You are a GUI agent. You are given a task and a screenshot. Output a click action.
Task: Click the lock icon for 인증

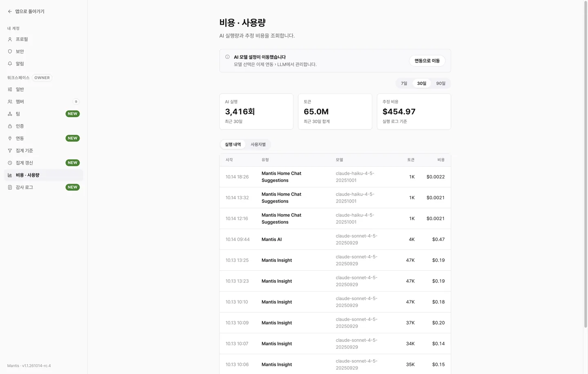[x=10, y=126]
